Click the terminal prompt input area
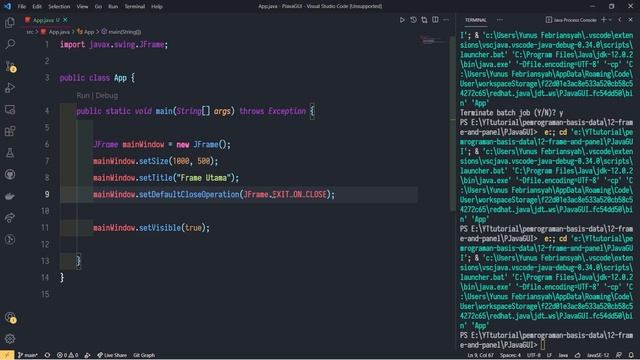 543,345
